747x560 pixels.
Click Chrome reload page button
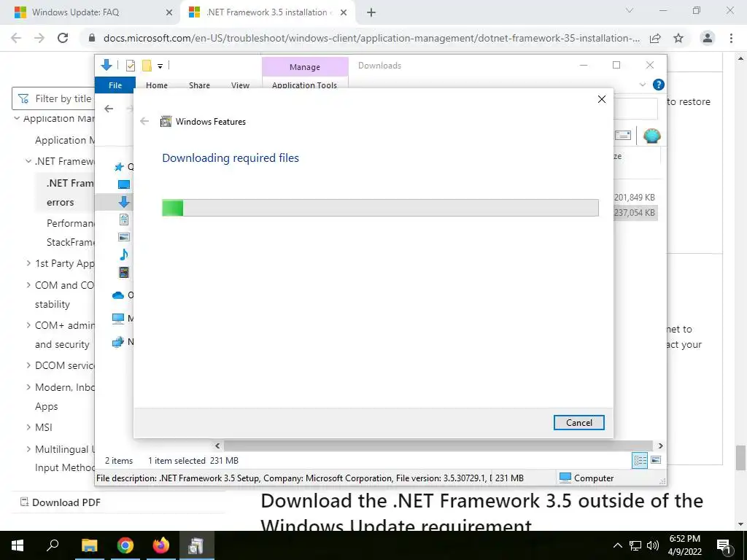[x=63, y=38]
